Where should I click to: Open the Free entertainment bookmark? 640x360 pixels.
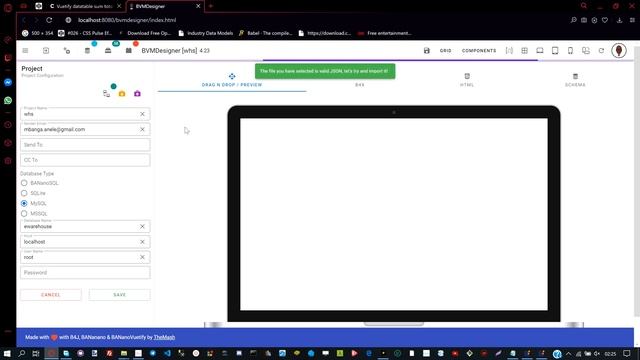(x=384, y=33)
